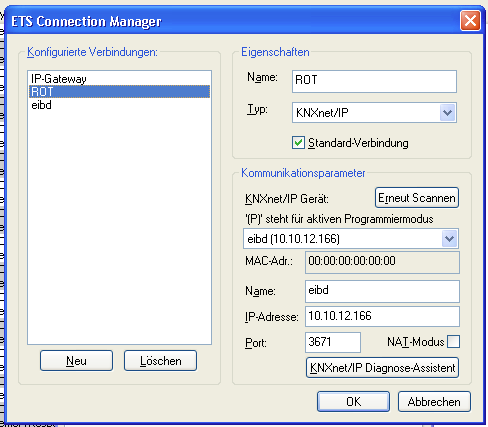Viewport: 488px width, 427px height.
Task: Open the KNXnet/IP Diagnose-Assistent
Action: coord(382,368)
